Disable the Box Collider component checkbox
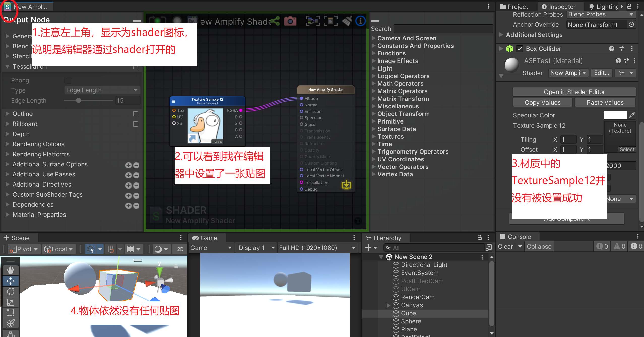 (x=519, y=49)
